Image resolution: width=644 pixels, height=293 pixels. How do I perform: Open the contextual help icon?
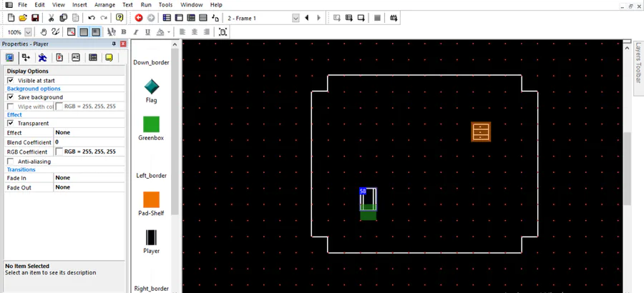(x=119, y=18)
